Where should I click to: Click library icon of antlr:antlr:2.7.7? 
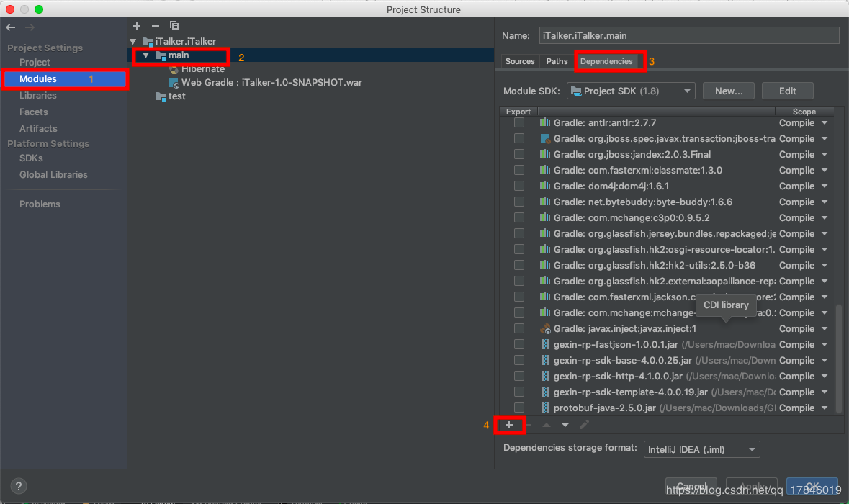[x=544, y=123]
